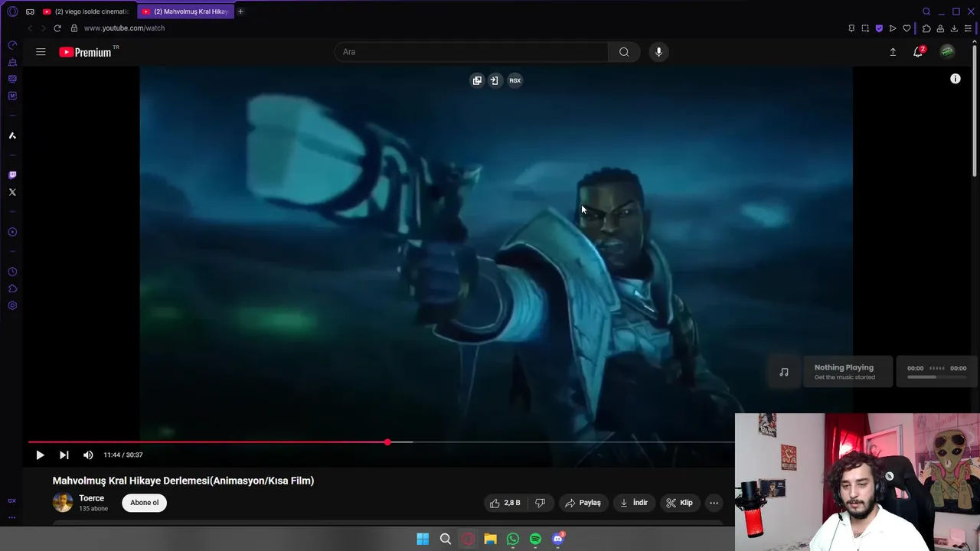980x551 pixels.
Task: Click the 11:44 / 30:37 time display
Action: 123,455
